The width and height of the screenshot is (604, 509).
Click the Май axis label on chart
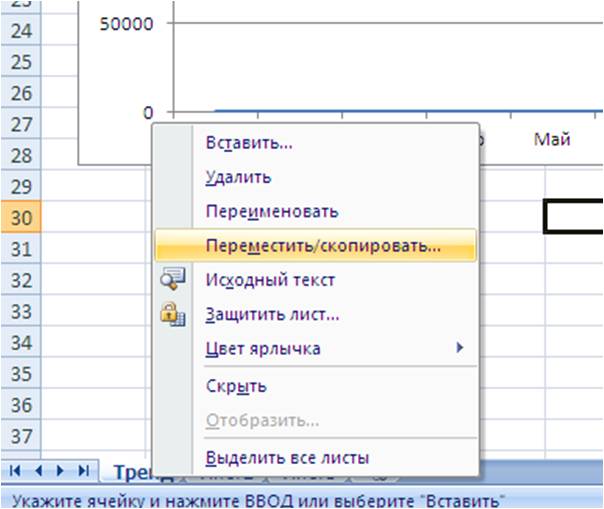pyautogui.click(x=552, y=139)
